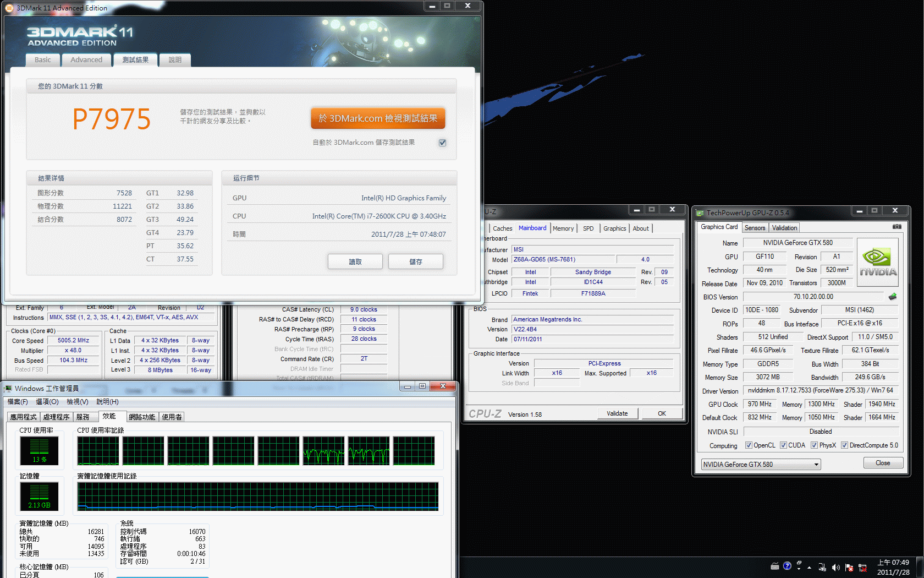Switch to 應用程式 tab in Task Manager
The width and height of the screenshot is (924, 578).
tap(24, 417)
